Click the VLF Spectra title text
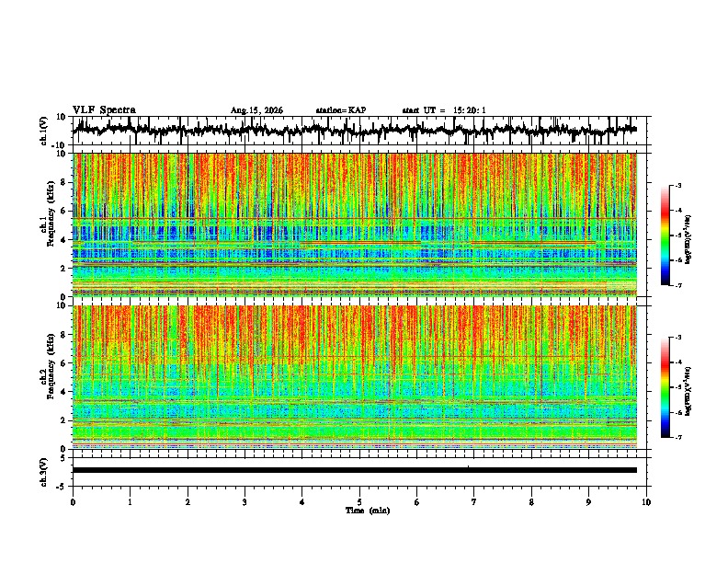Viewport: 728px width, 563px height. click(x=104, y=110)
